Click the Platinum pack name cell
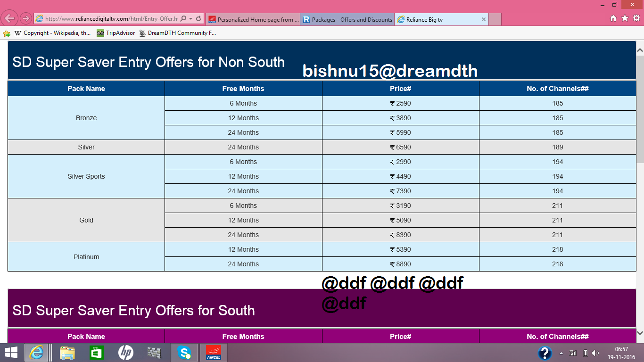 86,257
